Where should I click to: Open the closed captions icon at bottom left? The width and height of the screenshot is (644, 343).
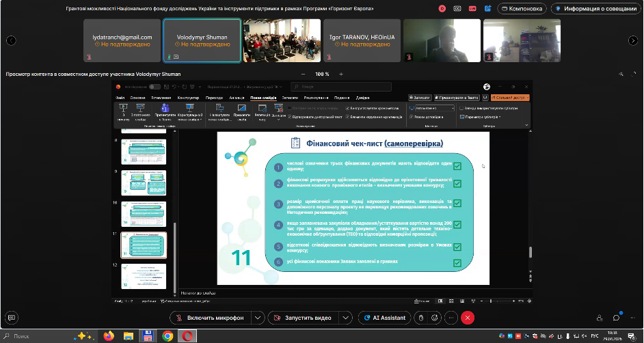pos(12,318)
